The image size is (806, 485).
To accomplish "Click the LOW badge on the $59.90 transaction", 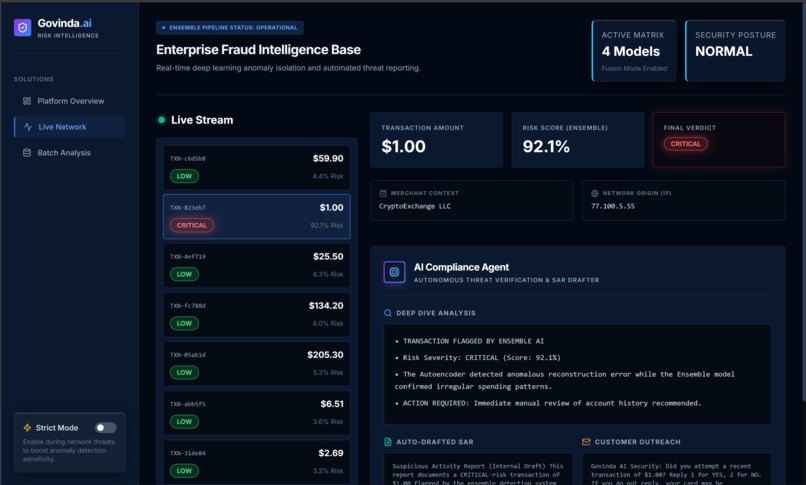I will (184, 176).
